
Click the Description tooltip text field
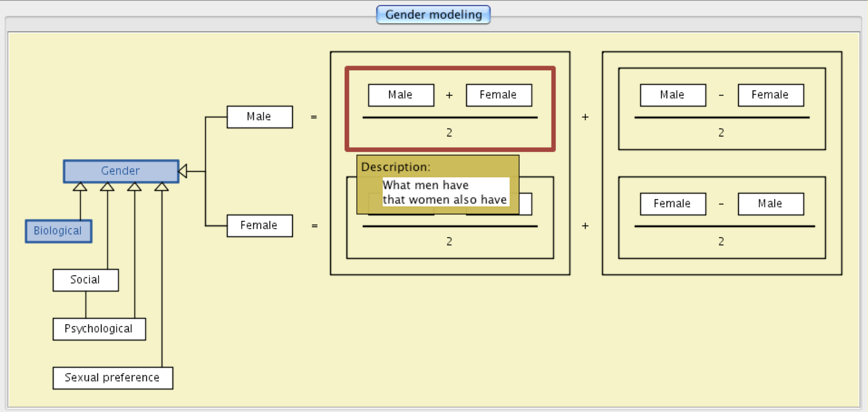point(446,192)
